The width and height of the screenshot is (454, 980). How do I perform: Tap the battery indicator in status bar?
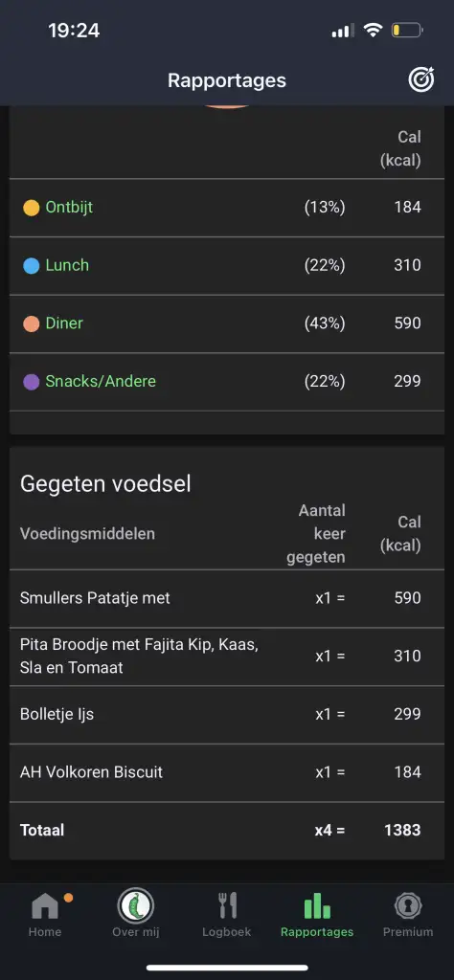[x=407, y=30]
